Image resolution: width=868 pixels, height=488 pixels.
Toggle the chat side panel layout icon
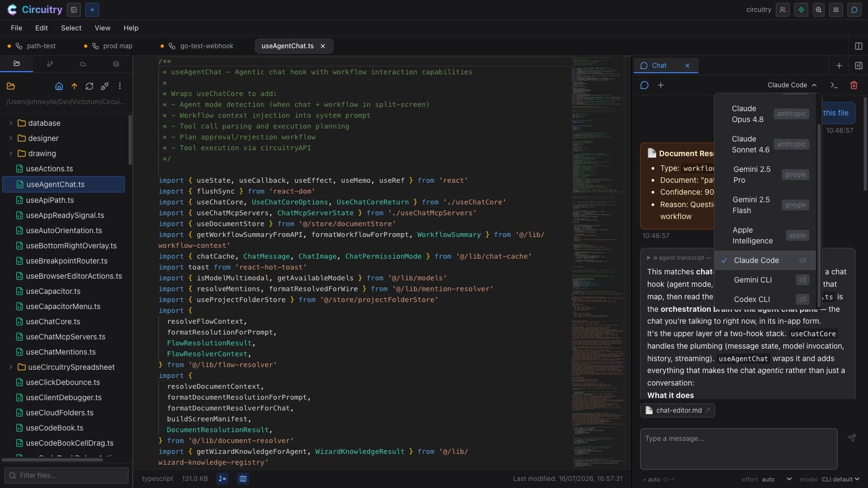tap(858, 66)
